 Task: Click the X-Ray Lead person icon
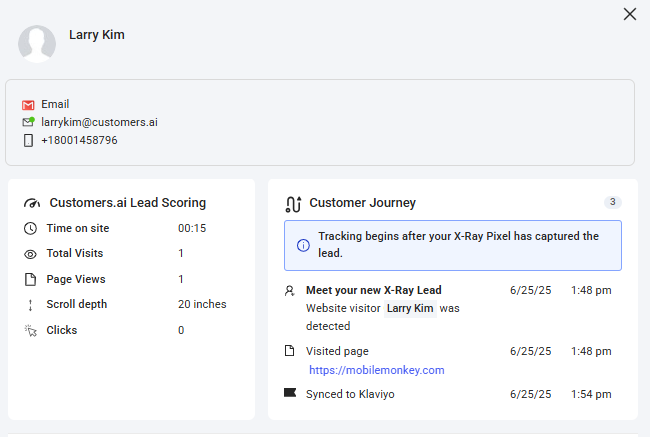(290, 291)
